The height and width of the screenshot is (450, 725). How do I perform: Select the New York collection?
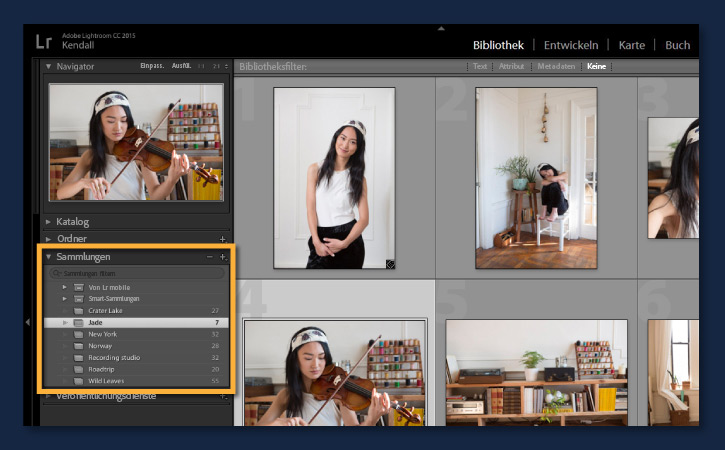coord(136,334)
